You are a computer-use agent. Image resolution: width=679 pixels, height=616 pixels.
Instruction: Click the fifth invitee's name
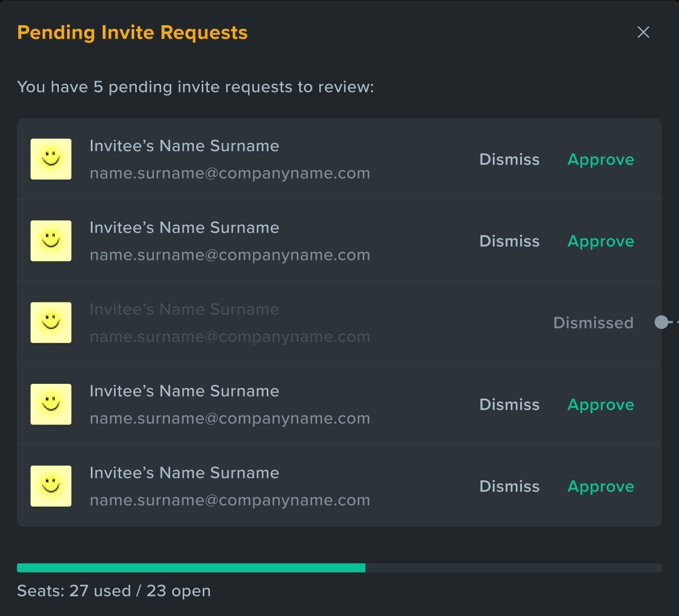click(184, 473)
